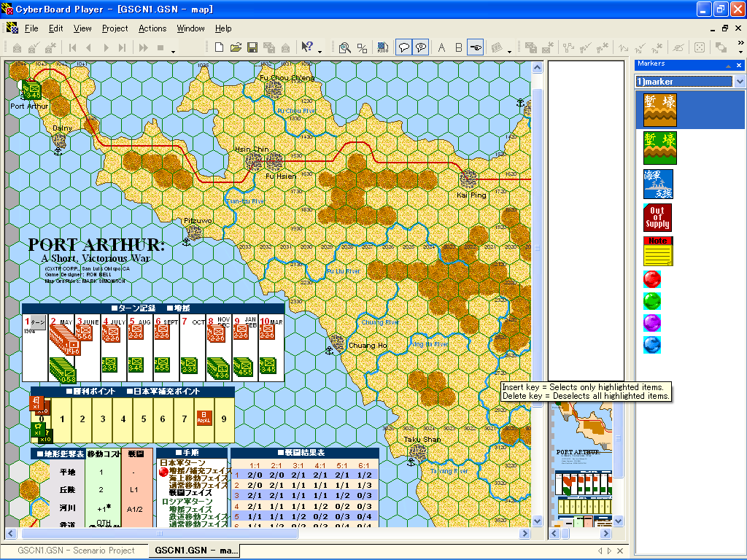
Task: Select the green ball marker
Action: click(651, 301)
